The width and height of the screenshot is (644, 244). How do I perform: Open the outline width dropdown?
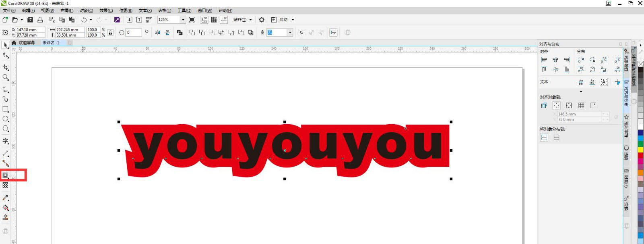(x=290, y=33)
